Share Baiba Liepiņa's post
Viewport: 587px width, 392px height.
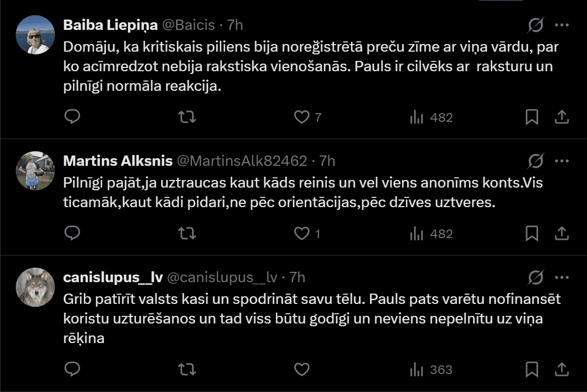point(561,117)
